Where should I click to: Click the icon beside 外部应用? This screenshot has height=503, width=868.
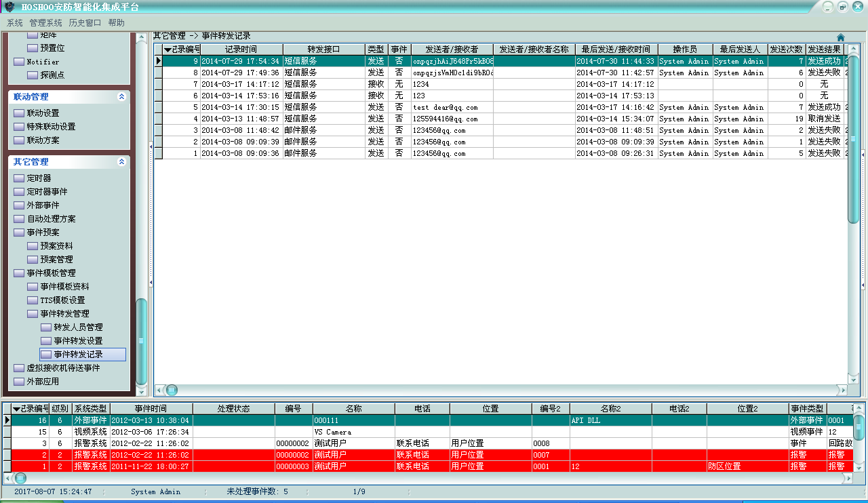coord(19,382)
